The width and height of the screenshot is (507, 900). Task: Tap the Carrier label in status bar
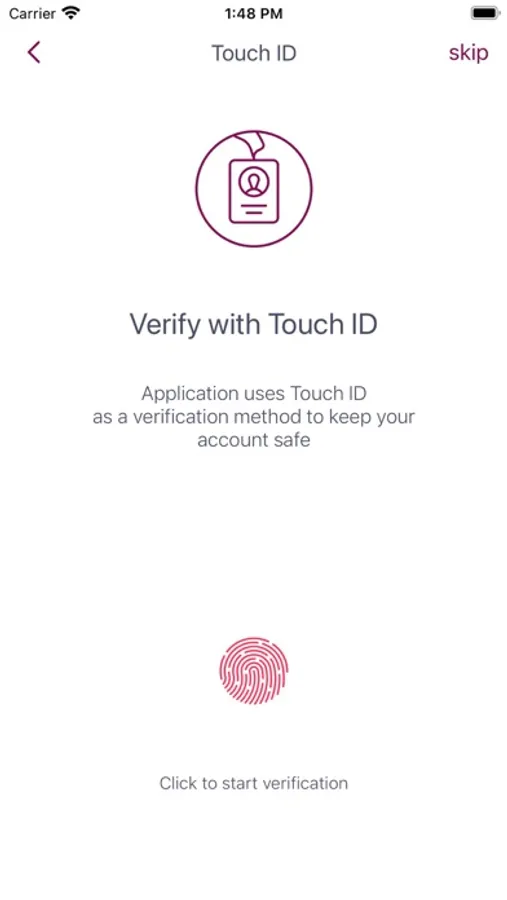point(32,13)
